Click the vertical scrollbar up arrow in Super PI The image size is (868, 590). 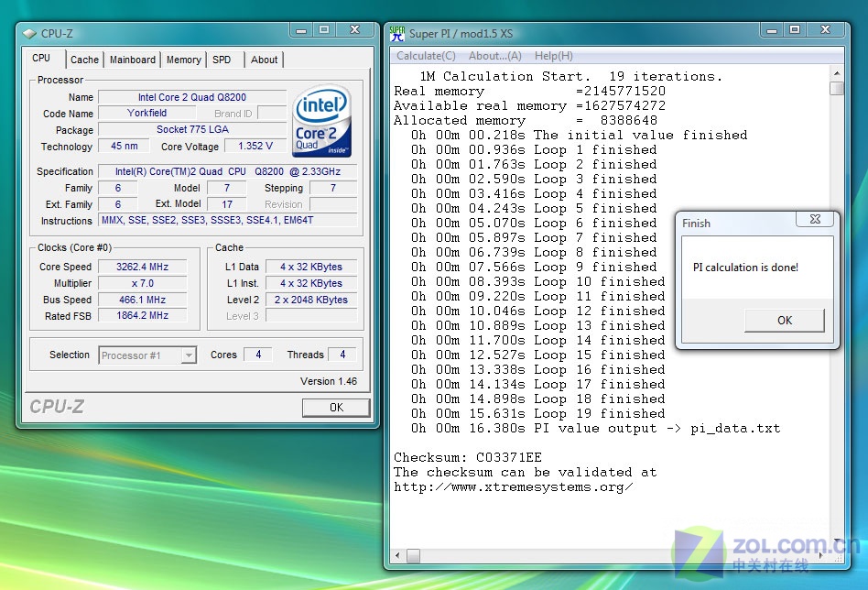837,73
